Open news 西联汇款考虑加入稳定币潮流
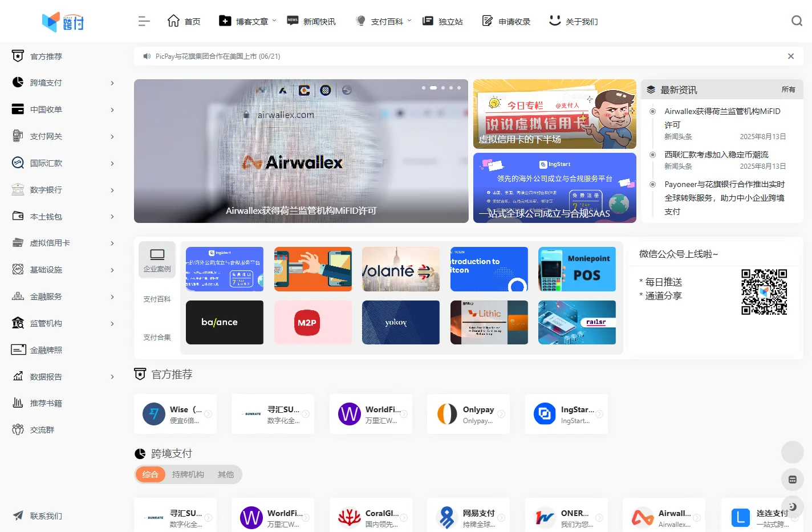 click(716, 155)
